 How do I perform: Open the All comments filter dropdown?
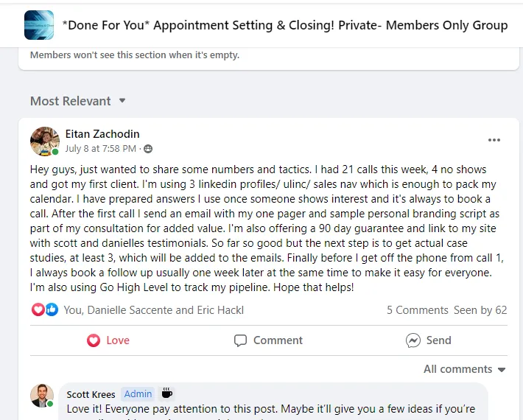pos(465,369)
